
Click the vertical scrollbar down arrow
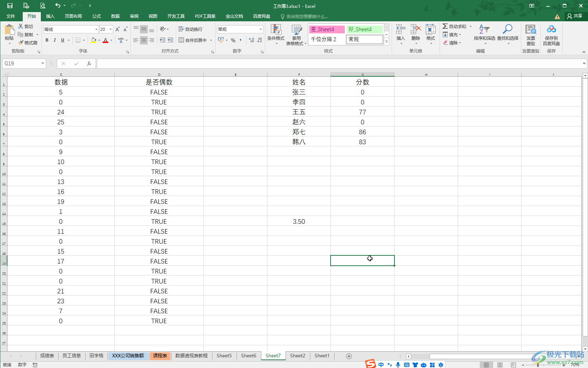point(585,349)
